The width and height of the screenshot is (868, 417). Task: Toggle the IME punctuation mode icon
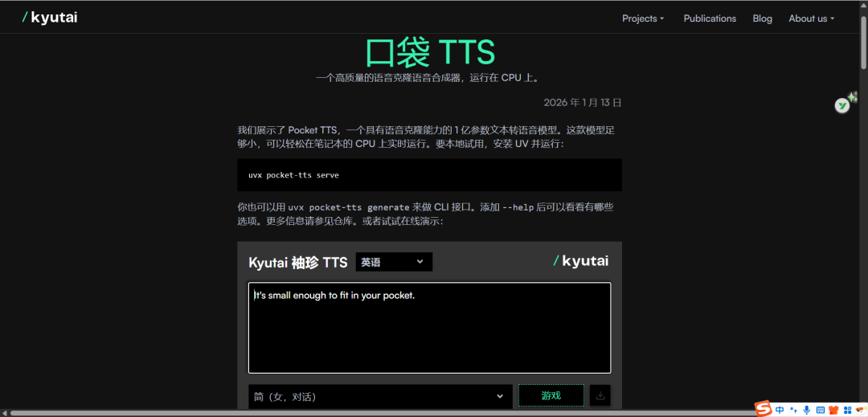[x=794, y=411]
